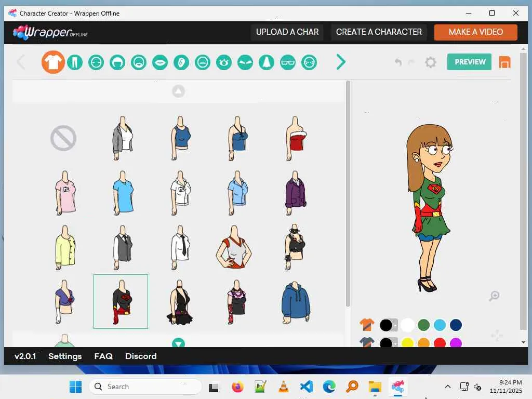Choose the purple blazer top

click(x=296, y=193)
